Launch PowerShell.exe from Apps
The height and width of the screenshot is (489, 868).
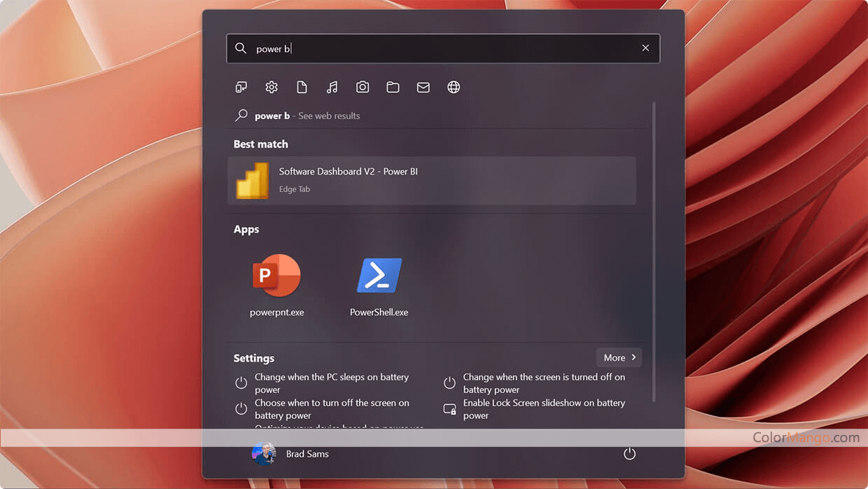point(379,285)
